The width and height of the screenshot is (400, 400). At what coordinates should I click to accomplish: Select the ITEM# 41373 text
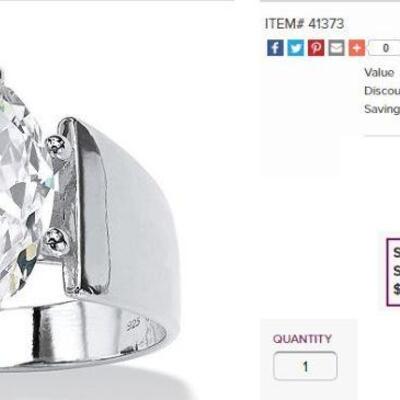(x=304, y=24)
